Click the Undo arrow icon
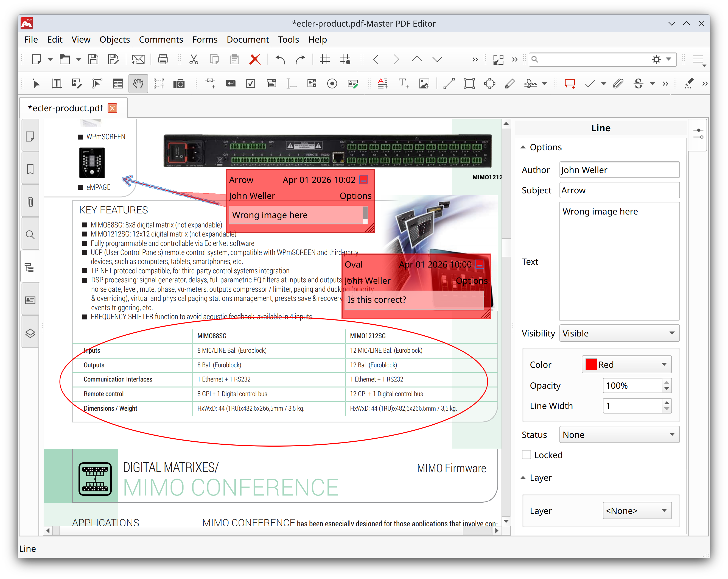This screenshot has height=579, width=728. coord(280,59)
